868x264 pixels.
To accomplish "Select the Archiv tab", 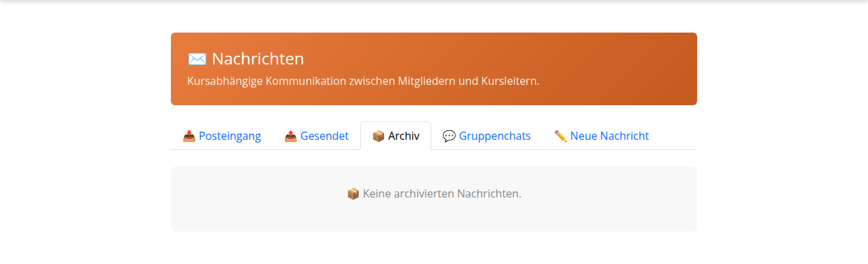I will (395, 136).
